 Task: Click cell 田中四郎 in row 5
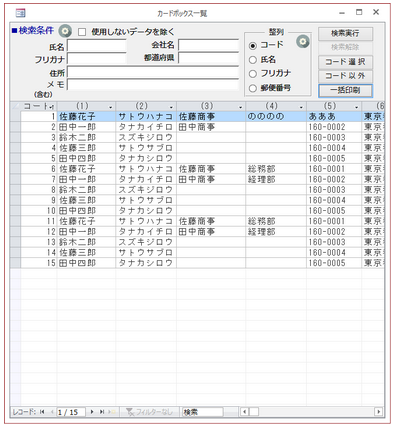[x=86, y=158]
